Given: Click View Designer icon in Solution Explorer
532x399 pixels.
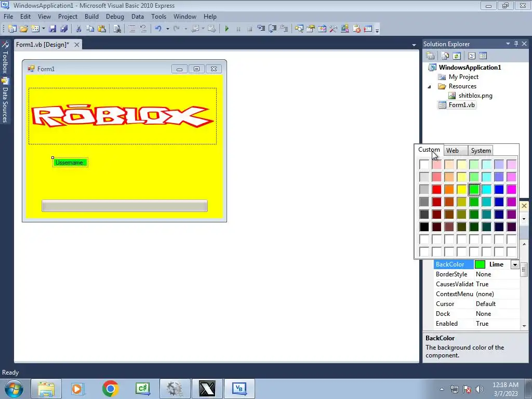Looking at the screenshot, I should (x=483, y=56).
